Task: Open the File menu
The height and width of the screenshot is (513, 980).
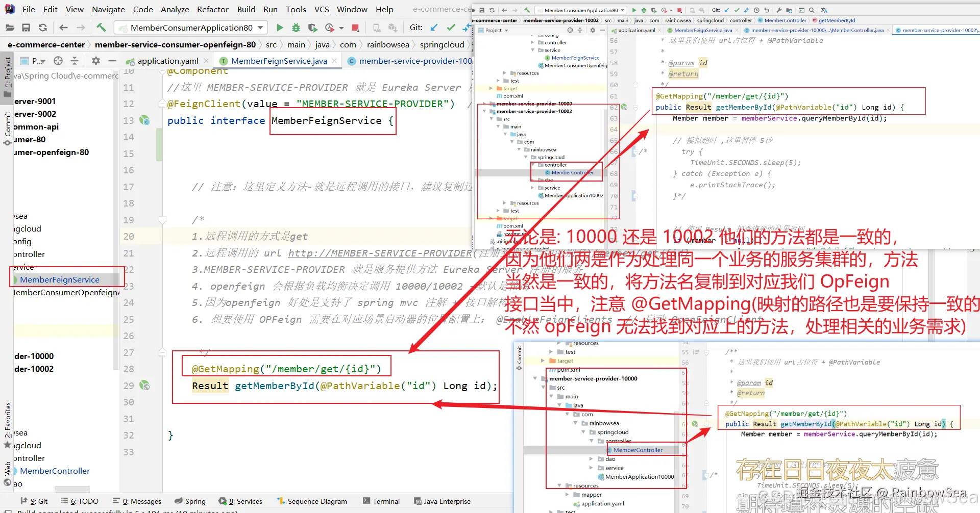Action: (x=29, y=9)
